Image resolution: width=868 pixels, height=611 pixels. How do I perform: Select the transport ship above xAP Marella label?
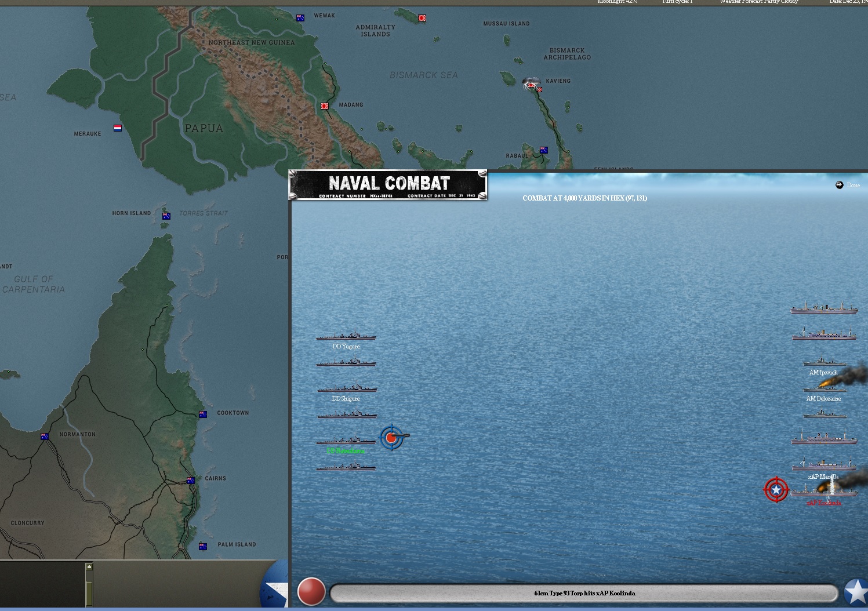point(824,464)
